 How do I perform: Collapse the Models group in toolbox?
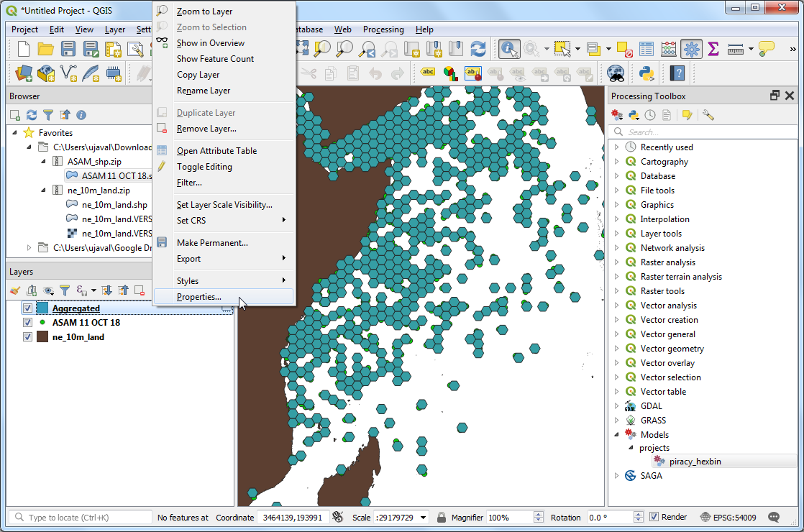(616, 434)
